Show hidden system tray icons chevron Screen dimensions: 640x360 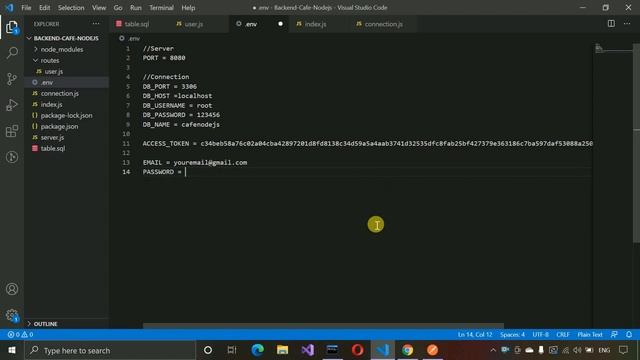pyautogui.click(x=493, y=350)
